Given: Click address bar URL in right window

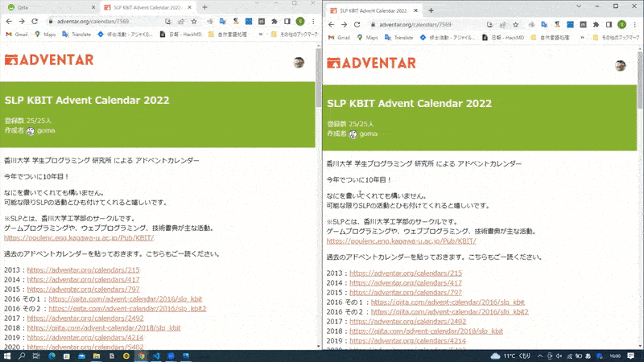Looking at the screenshot, I should [415, 25].
